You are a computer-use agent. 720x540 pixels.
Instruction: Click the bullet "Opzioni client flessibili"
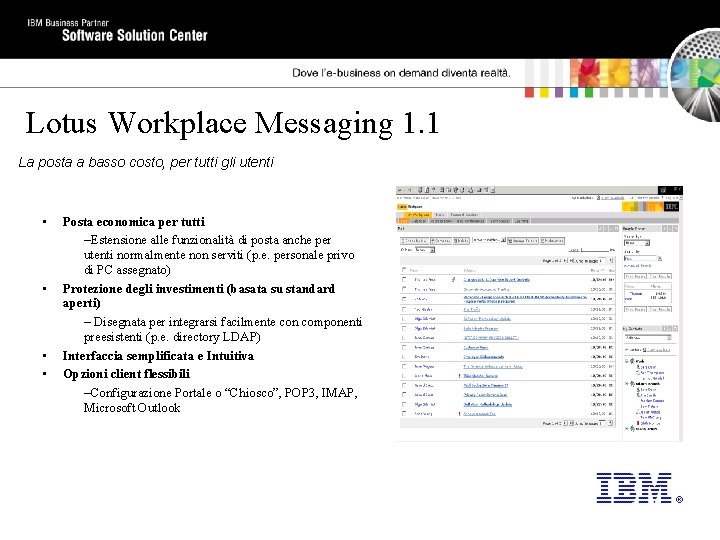tap(127, 374)
